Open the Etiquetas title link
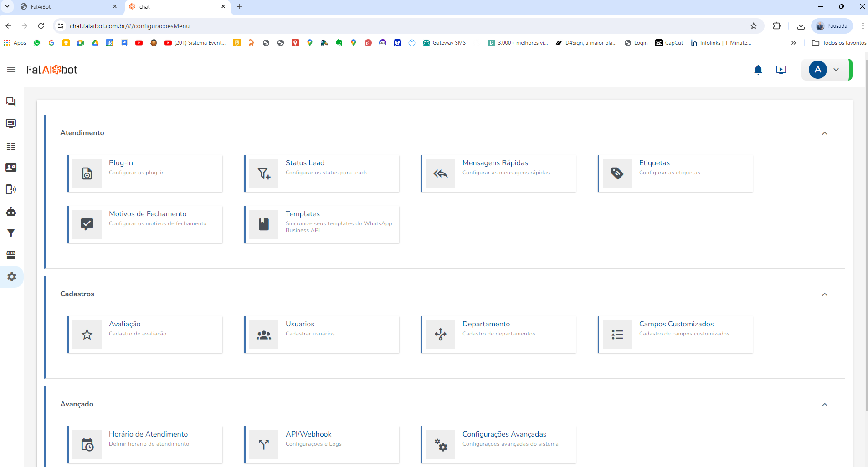This screenshot has height=467, width=868. point(654,163)
